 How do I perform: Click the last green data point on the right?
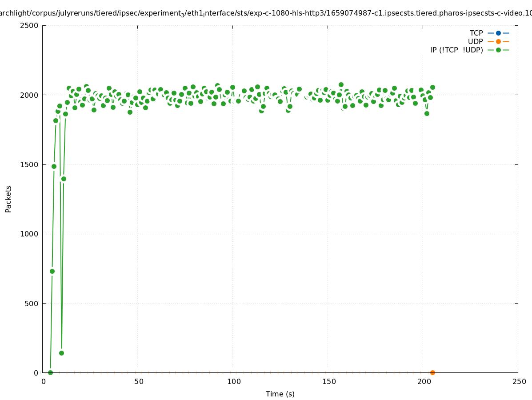point(432,87)
